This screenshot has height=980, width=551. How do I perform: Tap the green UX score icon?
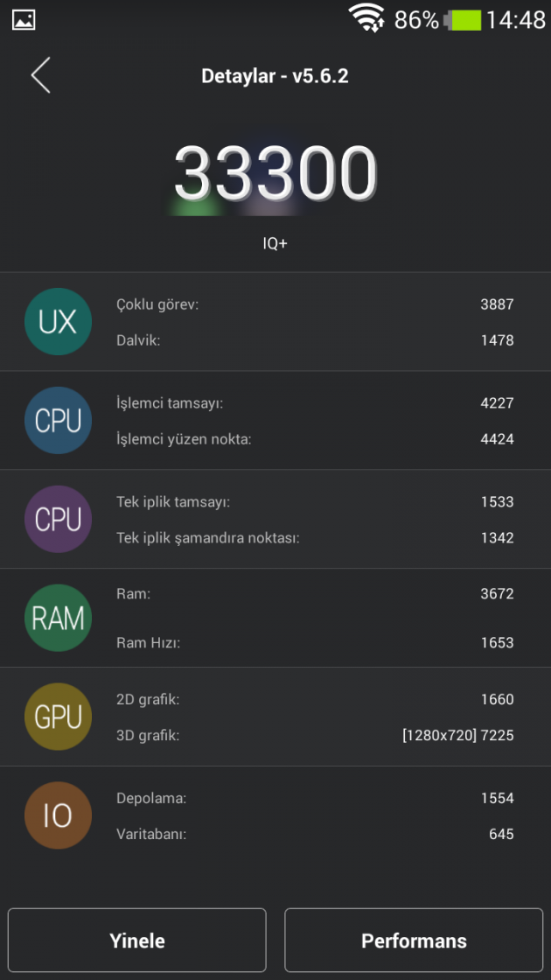pyautogui.click(x=58, y=321)
